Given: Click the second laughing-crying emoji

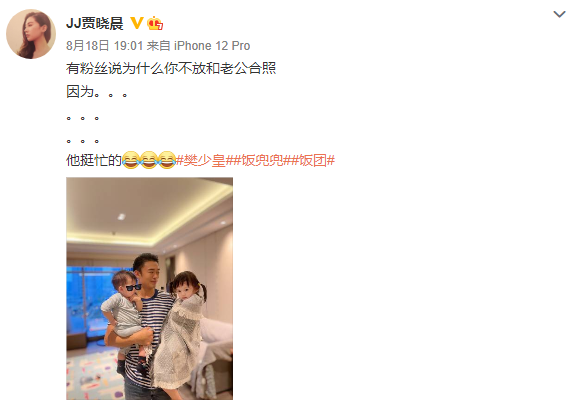Looking at the screenshot, I should point(149,160).
